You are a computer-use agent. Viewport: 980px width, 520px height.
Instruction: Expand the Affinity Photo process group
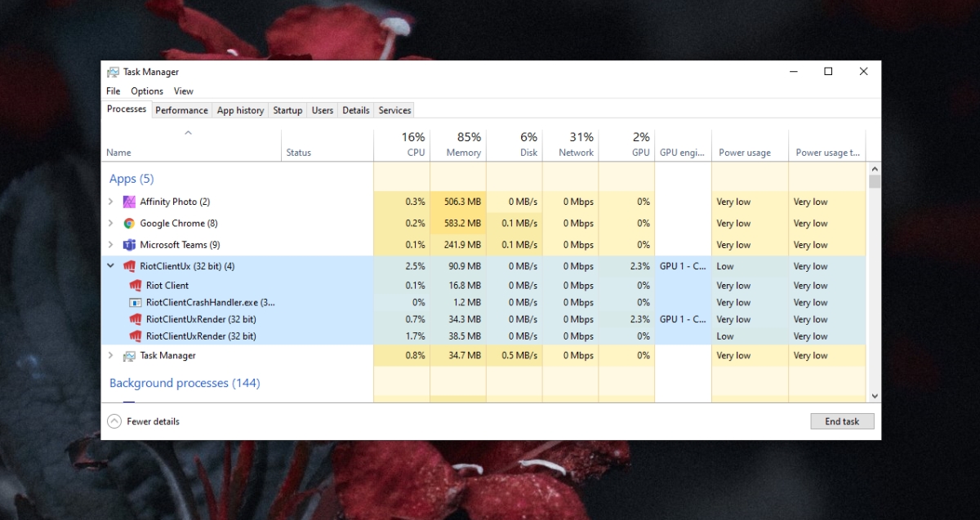point(111,202)
